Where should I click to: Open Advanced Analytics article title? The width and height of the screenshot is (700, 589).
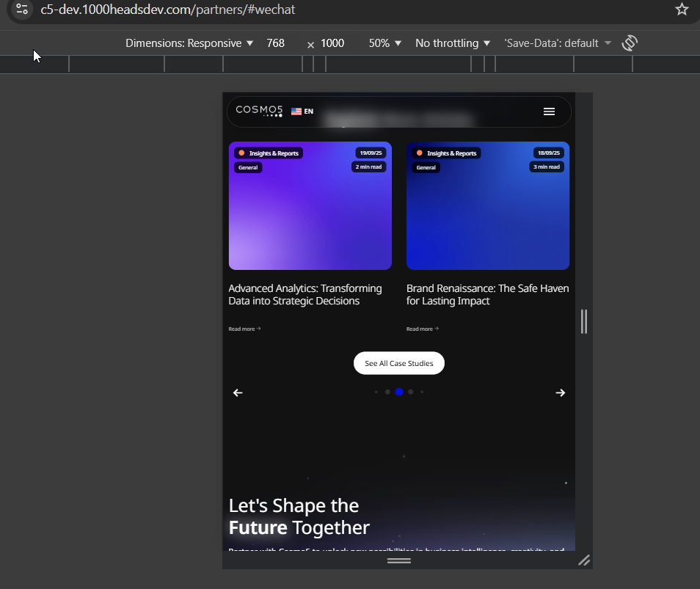coord(305,295)
